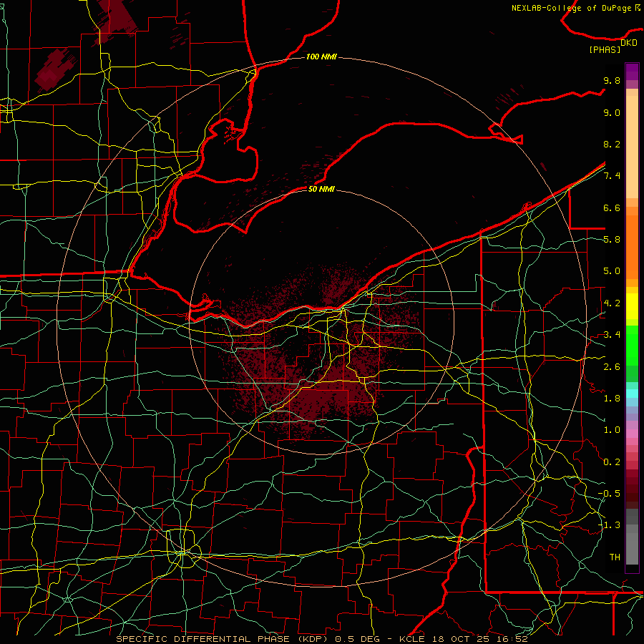Click the NEXLAB-College of DuPage title text
644x644 pixels.
[x=572, y=8]
